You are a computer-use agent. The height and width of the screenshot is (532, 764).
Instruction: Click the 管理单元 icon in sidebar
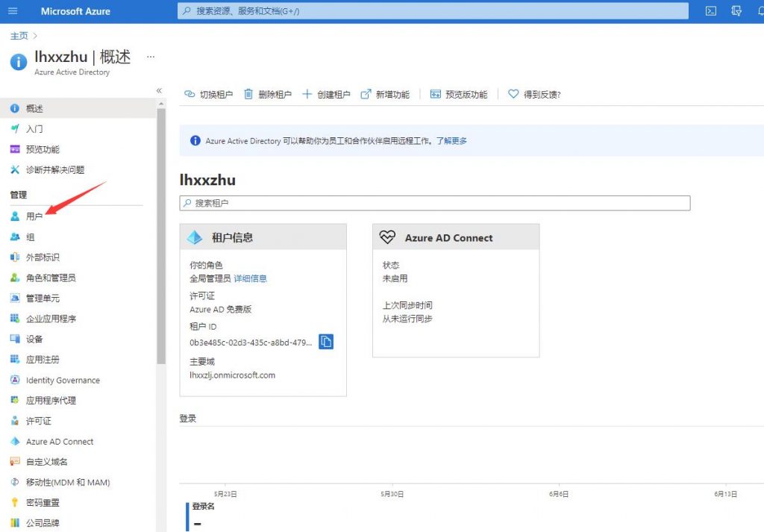pyautogui.click(x=15, y=298)
